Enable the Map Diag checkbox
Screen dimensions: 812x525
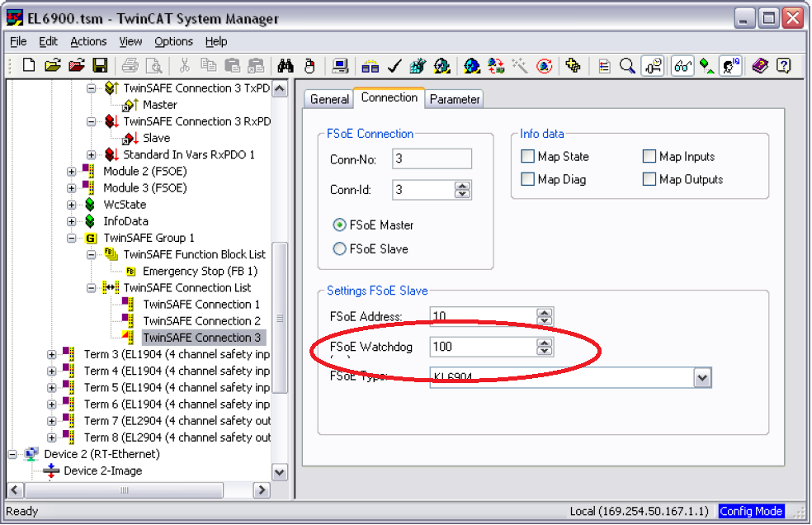click(527, 179)
